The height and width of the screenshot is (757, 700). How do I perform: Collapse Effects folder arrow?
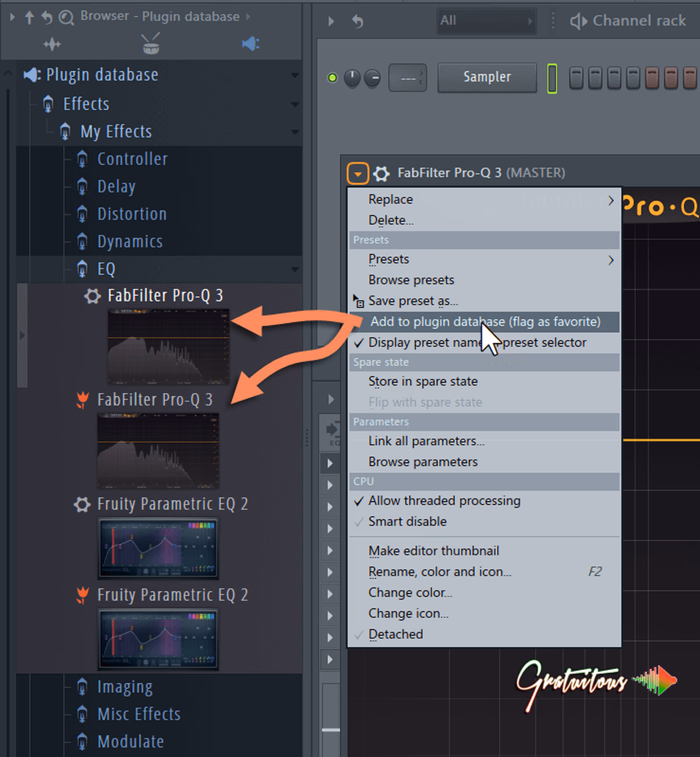pos(295,105)
